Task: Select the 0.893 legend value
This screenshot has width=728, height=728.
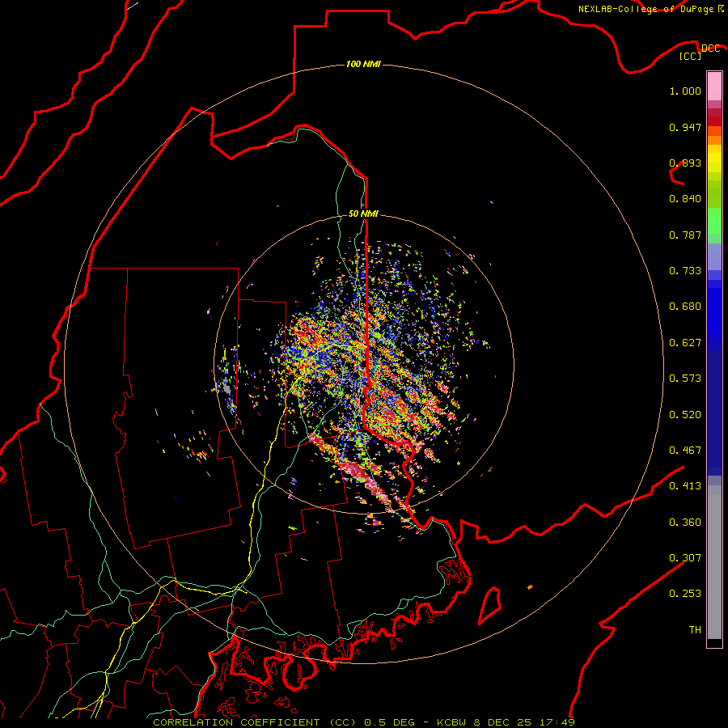Action: point(685,163)
